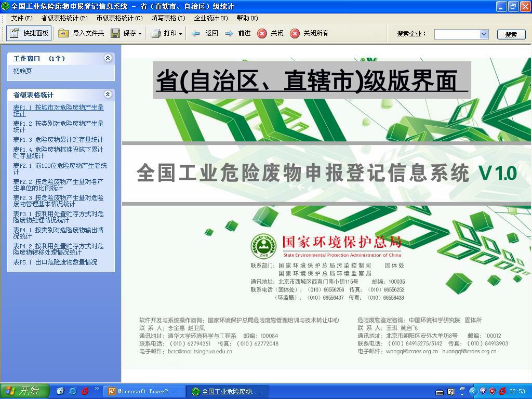Image resolution: width=532 pixels, height=399 pixels.
Task: Collapse the 省级表格统计 panel chevron
Action: coord(108,95)
